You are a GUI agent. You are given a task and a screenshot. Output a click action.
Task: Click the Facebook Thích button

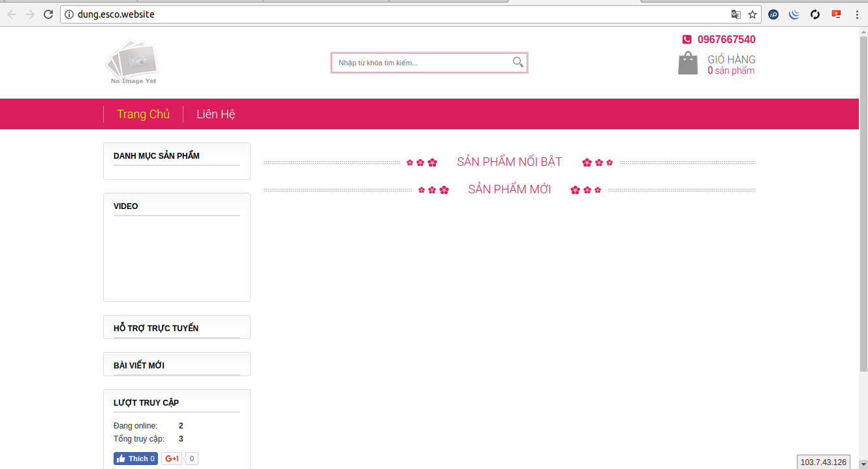[136, 459]
